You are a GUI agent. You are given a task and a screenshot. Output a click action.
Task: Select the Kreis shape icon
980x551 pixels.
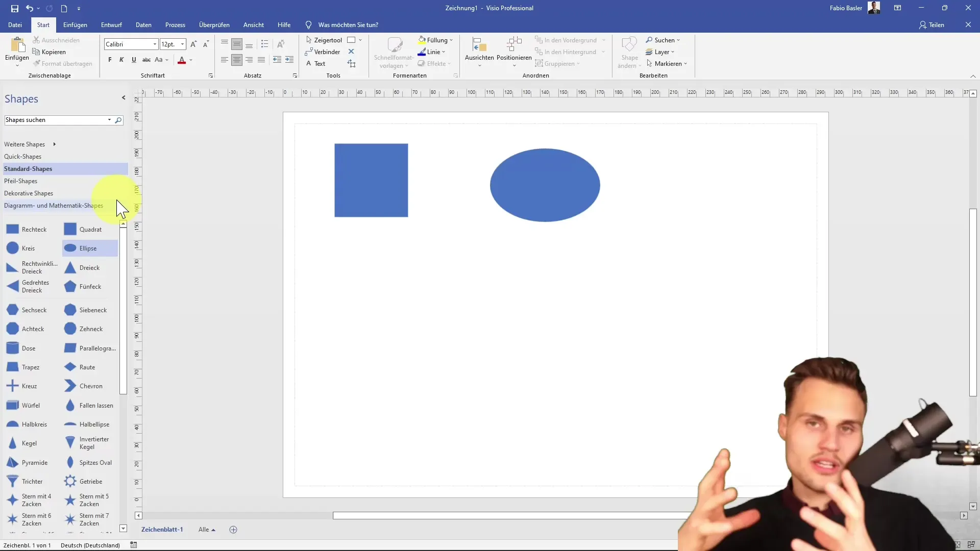[x=13, y=248]
